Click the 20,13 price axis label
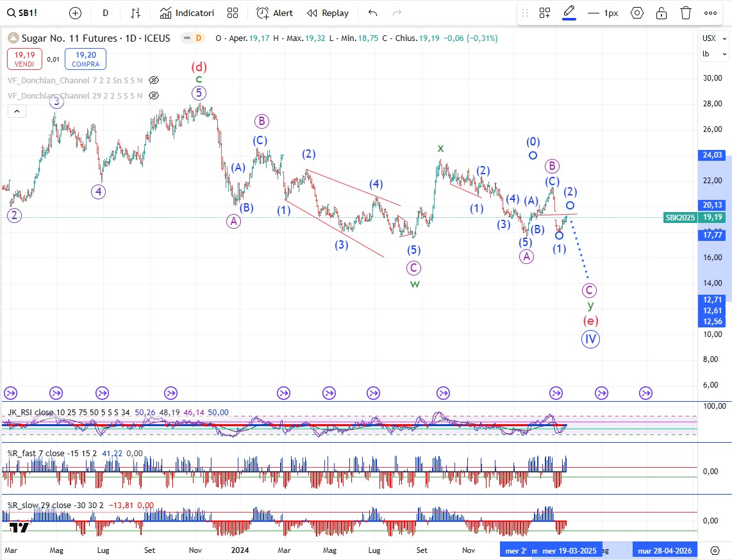The image size is (732, 560). point(712,205)
